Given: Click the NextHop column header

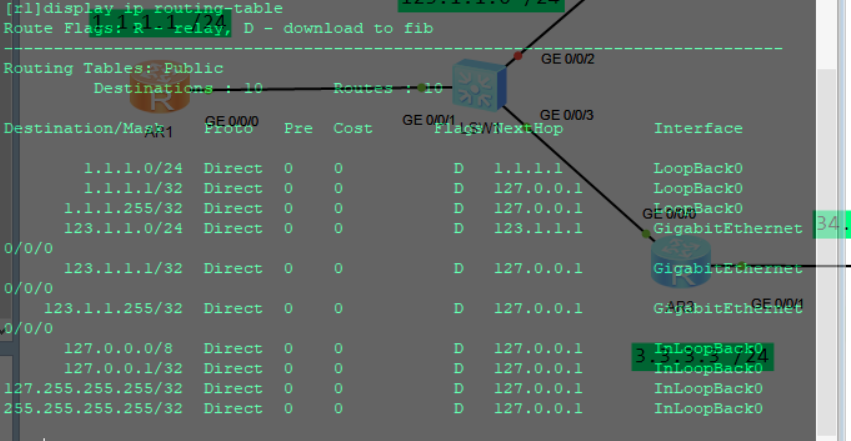Looking at the screenshot, I should click(x=528, y=129).
